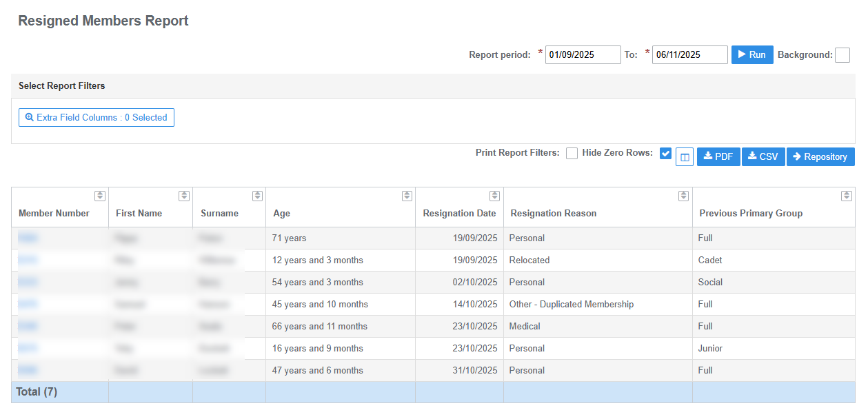Open member number link in 71 years row

coord(28,238)
